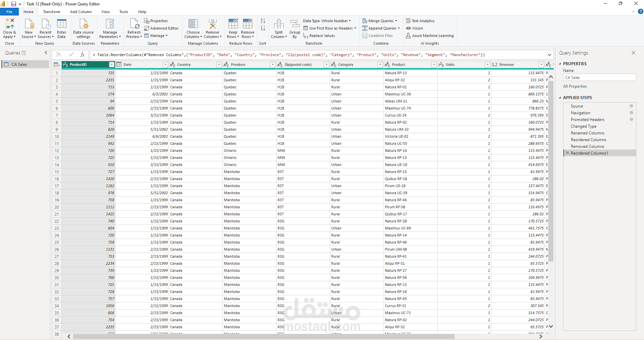Collapse the Queries pane arrow
This screenshot has height=340, width=644.
pyautogui.click(x=46, y=53)
